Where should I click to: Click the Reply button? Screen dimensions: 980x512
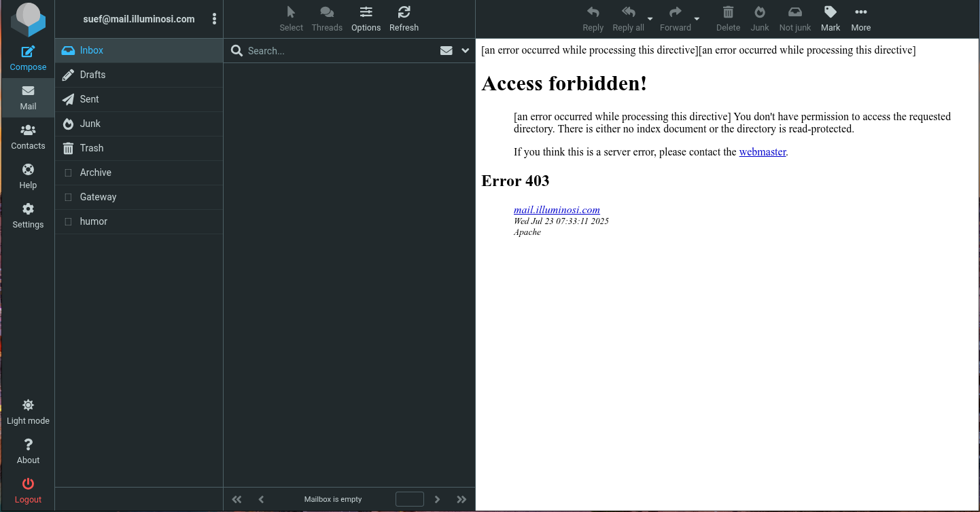(593, 19)
